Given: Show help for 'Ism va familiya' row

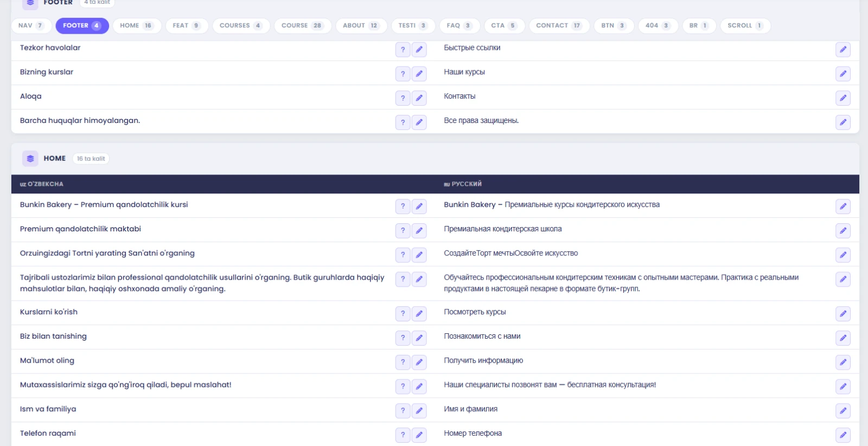Looking at the screenshot, I should (x=403, y=411).
